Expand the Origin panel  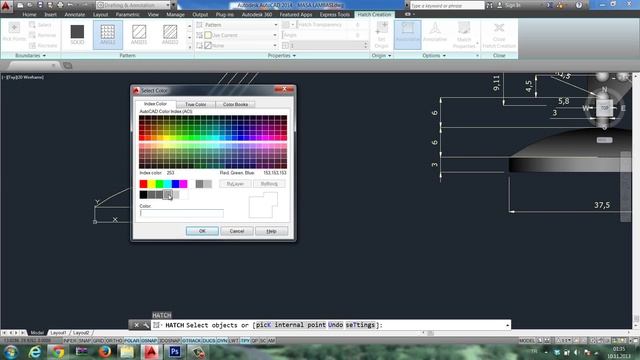(x=381, y=55)
